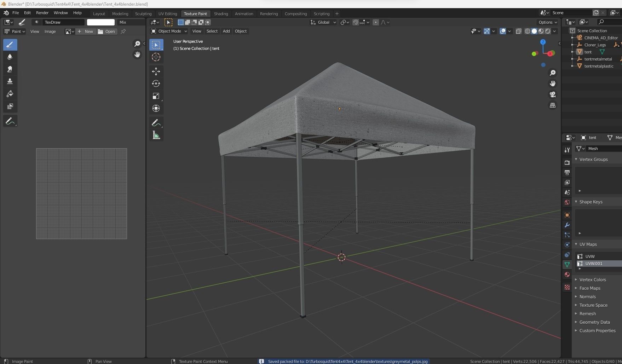Select the Soften brush tool

click(x=10, y=57)
